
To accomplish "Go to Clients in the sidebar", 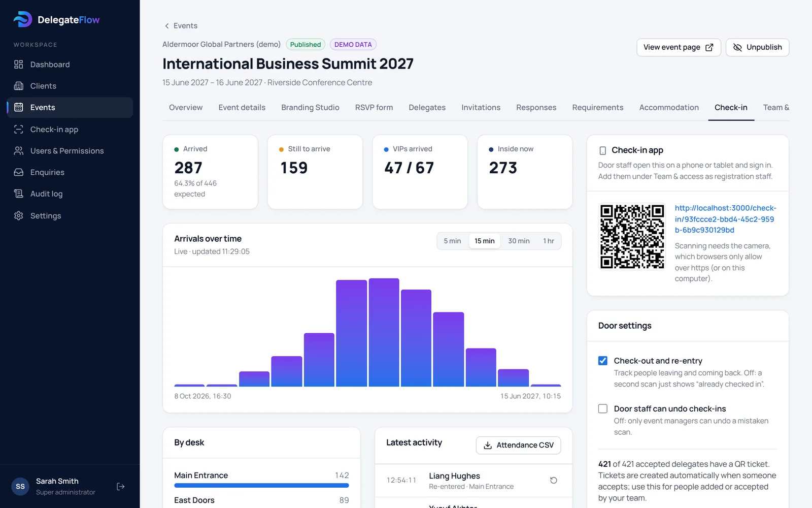I will tap(70, 86).
